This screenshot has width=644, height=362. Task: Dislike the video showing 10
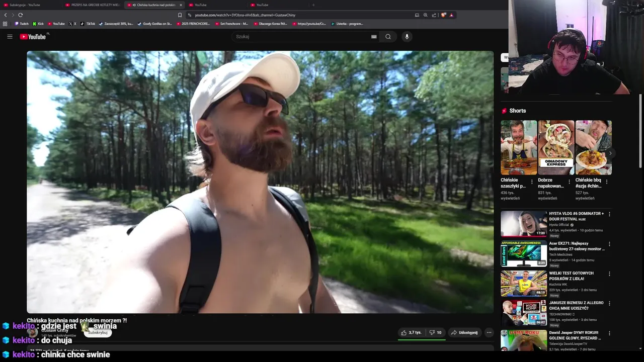coord(435,332)
